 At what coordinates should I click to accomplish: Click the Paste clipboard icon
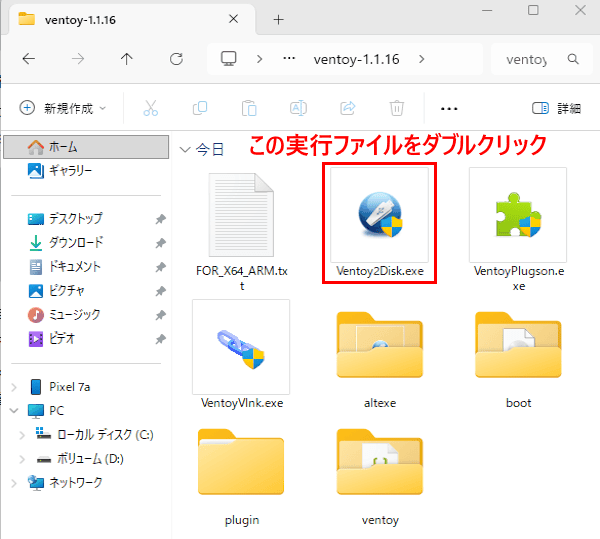click(x=249, y=108)
